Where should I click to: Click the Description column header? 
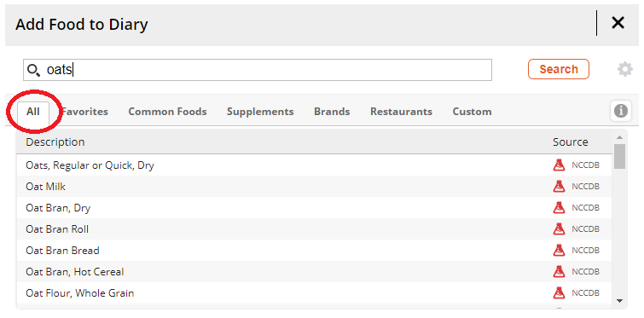55,142
